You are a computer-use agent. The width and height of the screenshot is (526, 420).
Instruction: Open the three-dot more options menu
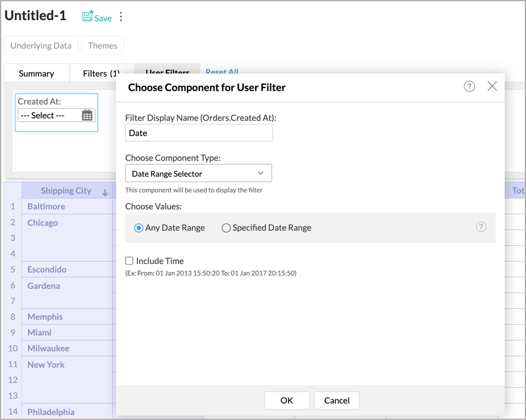pyautogui.click(x=121, y=17)
